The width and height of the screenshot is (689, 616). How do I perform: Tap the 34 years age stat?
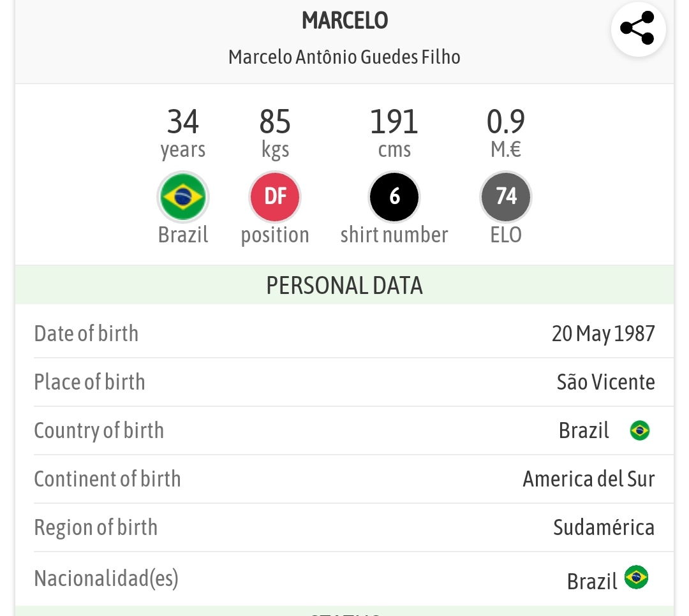[183, 133]
